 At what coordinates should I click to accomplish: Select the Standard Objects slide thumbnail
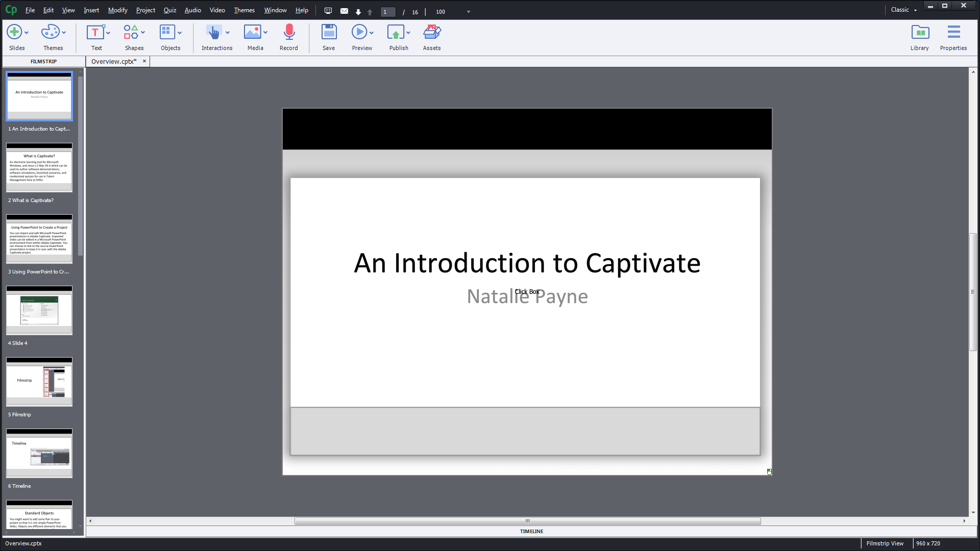tap(39, 515)
